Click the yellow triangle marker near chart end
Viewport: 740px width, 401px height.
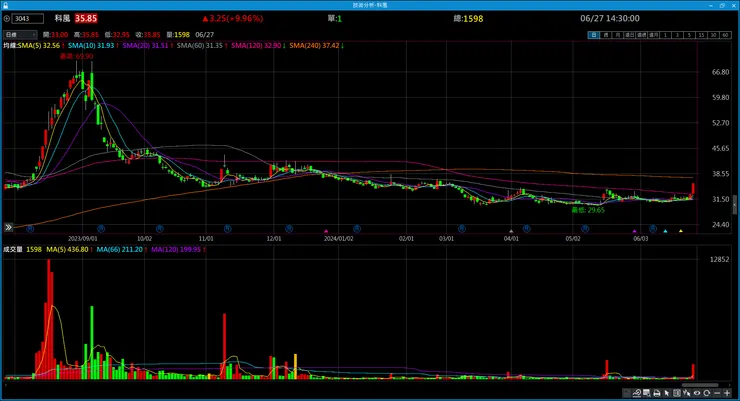coord(681,231)
